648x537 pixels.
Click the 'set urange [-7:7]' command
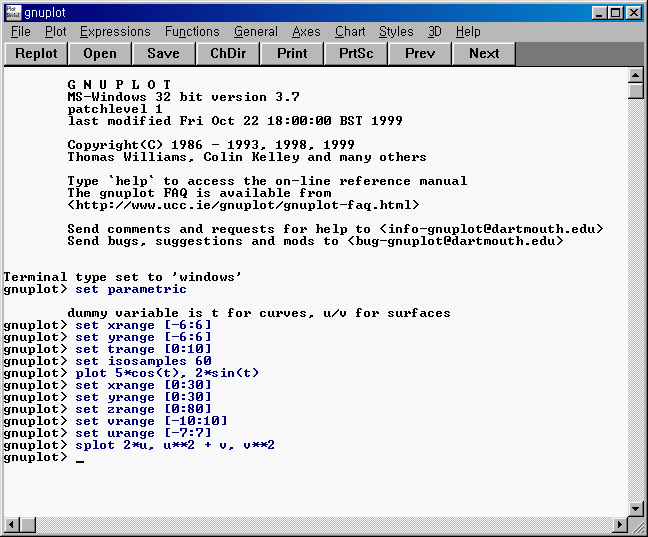[143, 433]
